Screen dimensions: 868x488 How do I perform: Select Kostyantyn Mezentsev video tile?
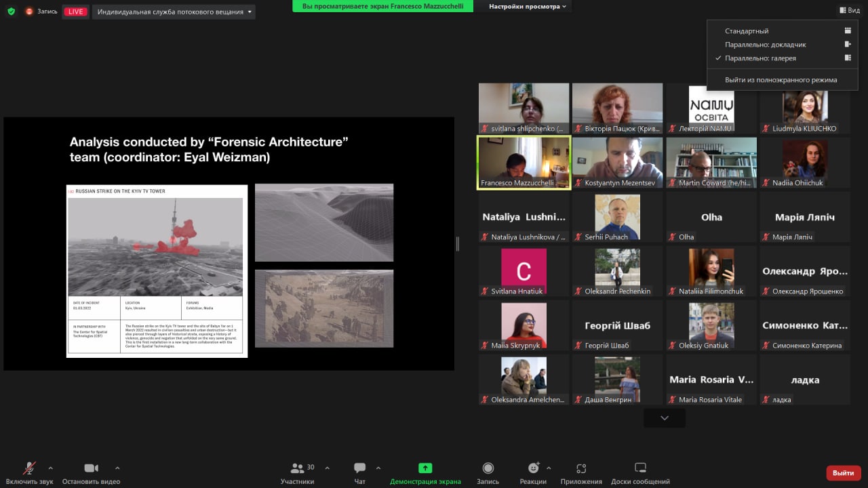(617, 163)
